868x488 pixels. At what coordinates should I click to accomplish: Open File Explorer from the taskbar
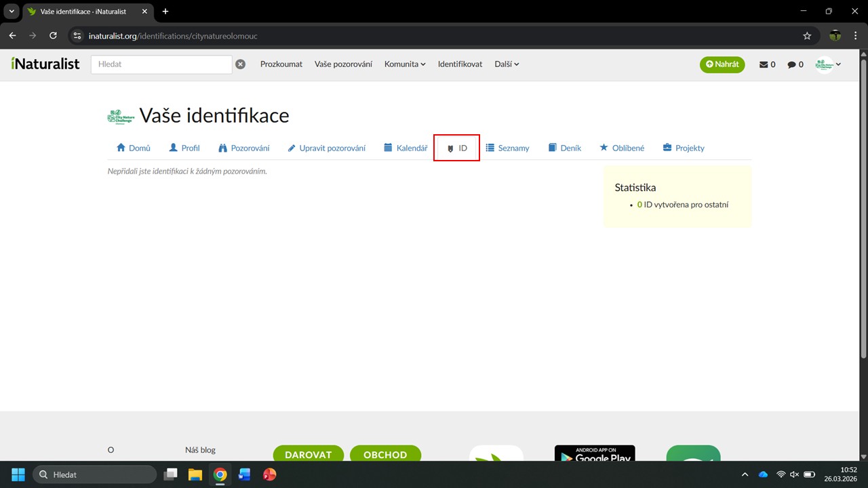195,474
